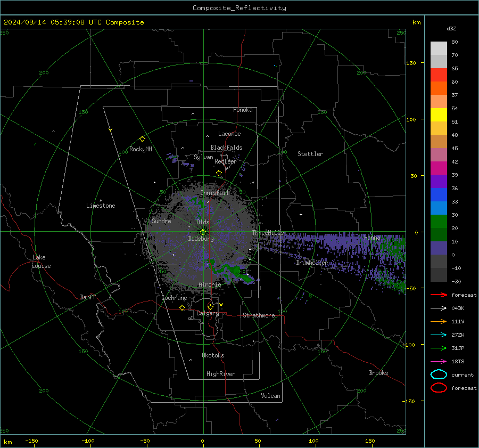Click the orange 111V arrow legend icon
Screen dimensions: 479x448
pos(439,321)
